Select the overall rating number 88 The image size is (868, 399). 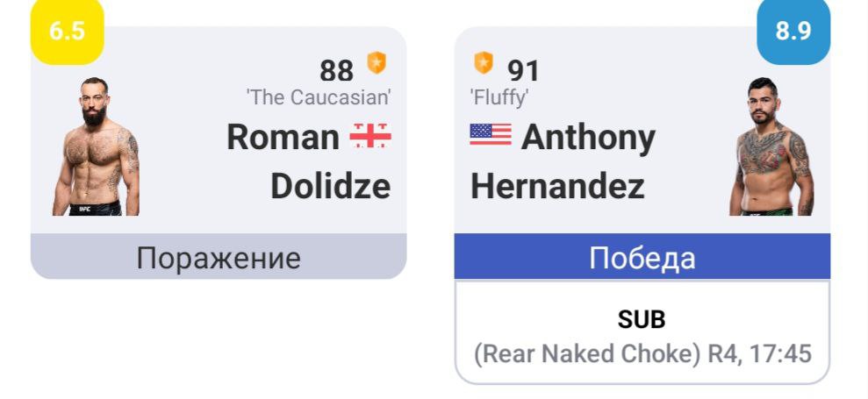point(336,71)
